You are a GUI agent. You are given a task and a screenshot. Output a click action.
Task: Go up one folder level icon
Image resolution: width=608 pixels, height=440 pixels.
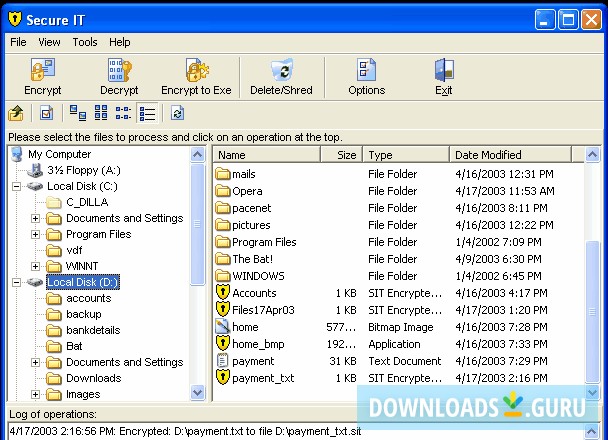tap(16, 113)
